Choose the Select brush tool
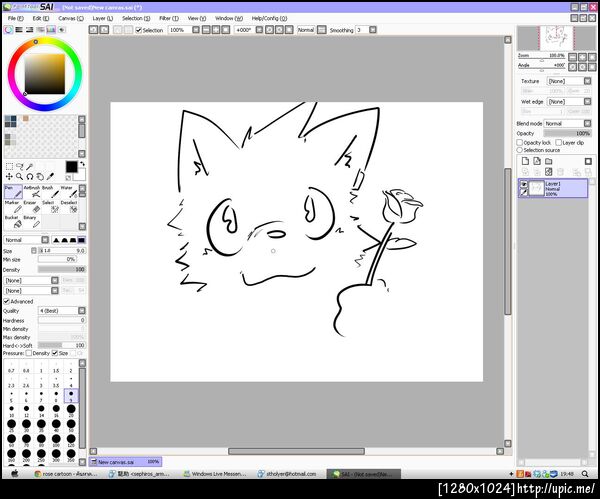 point(50,207)
